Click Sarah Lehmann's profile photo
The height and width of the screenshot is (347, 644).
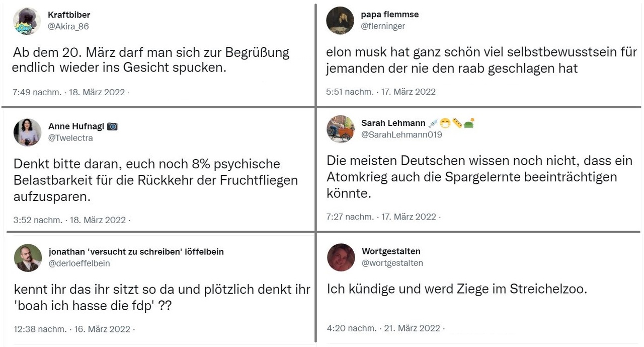(x=340, y=129)
